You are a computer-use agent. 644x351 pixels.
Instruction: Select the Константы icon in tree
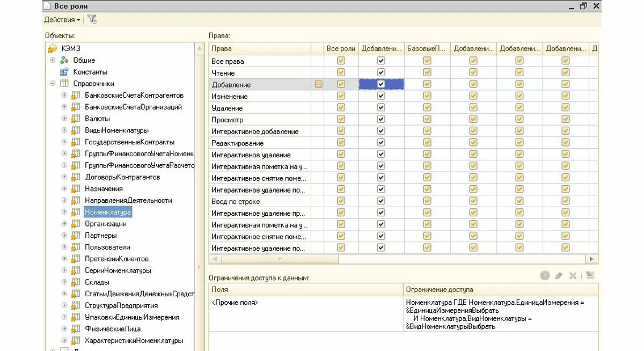[x=64, y=72]
